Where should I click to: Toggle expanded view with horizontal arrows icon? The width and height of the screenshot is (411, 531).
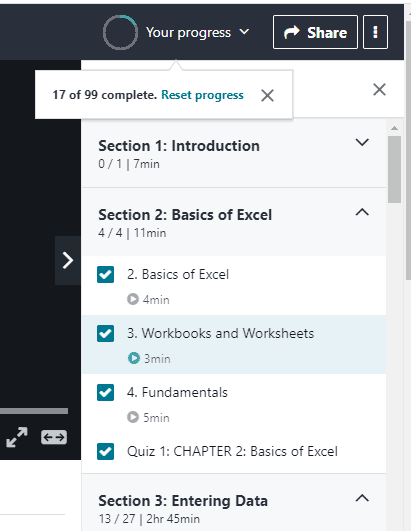click(x=54, y=437)
